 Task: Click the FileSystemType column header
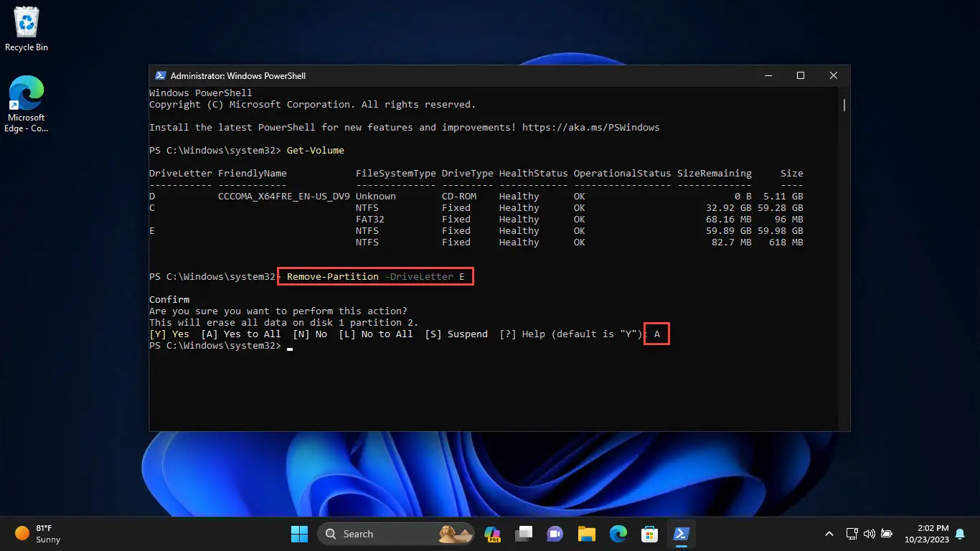396,174
